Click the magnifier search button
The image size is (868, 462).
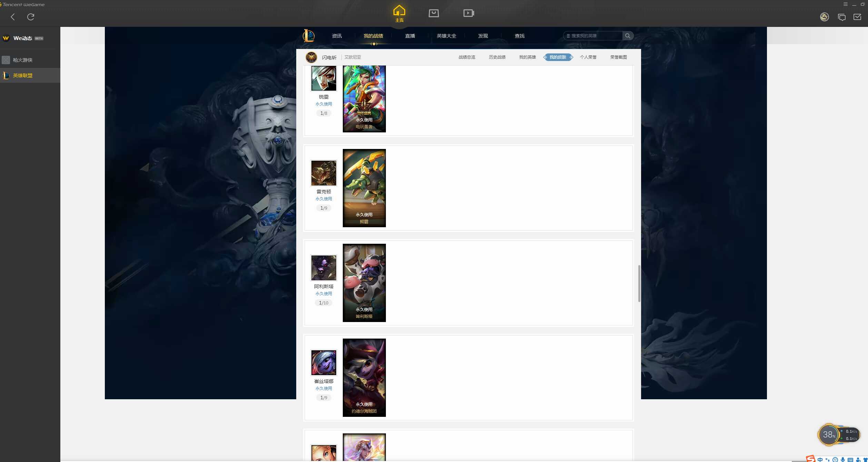628,36
